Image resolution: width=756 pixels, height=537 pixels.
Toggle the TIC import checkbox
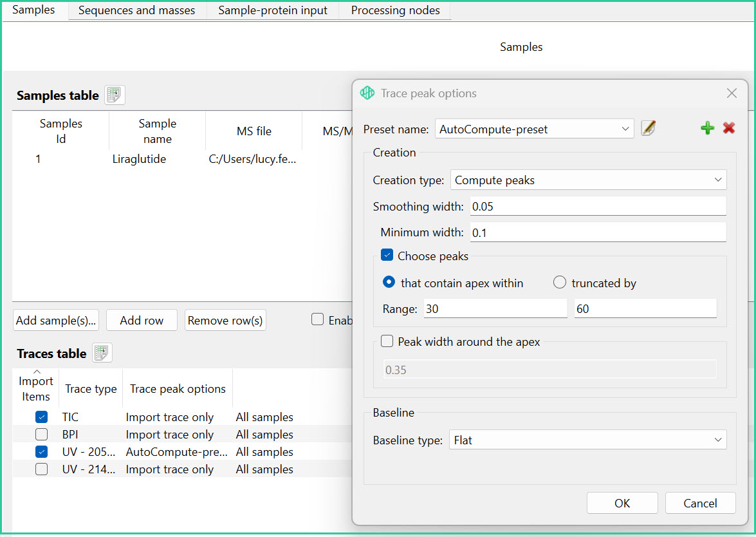tap(41, 417)
